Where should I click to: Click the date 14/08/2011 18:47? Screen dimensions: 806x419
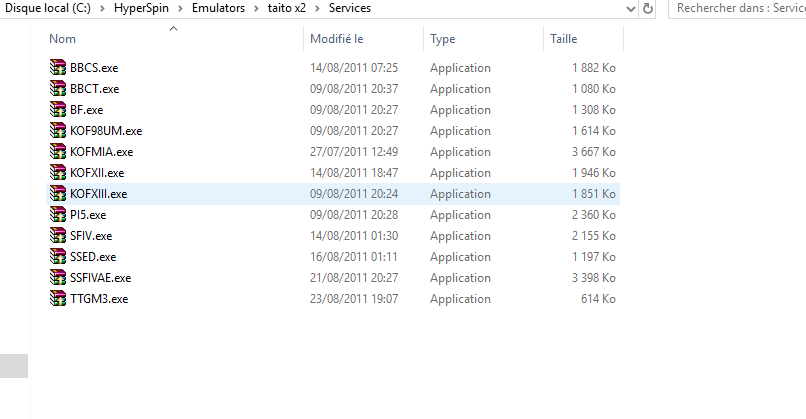click(354, 173)
